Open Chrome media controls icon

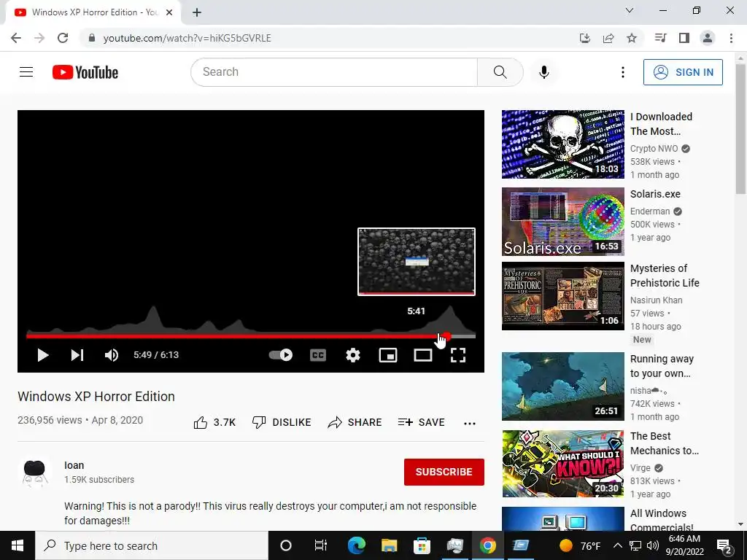[660, 38]
